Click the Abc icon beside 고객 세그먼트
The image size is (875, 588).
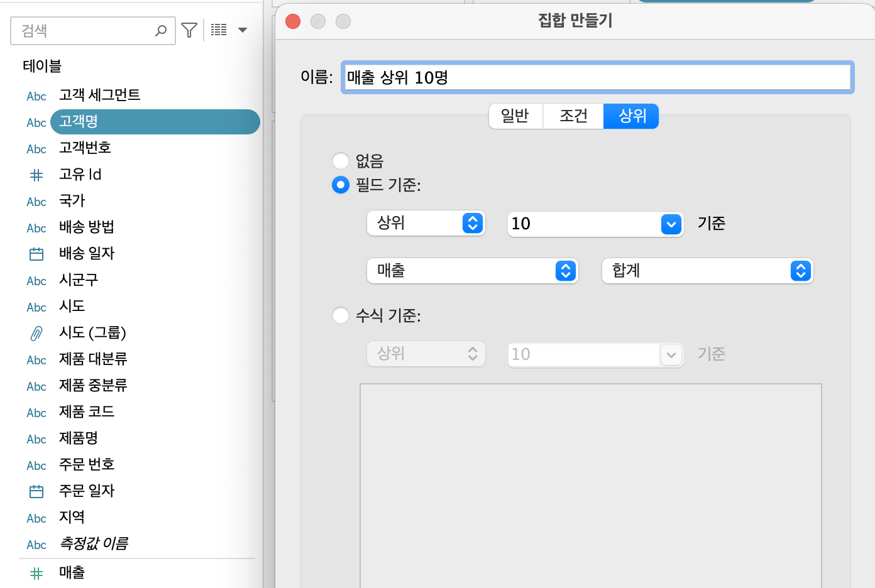tap(36, 96)
